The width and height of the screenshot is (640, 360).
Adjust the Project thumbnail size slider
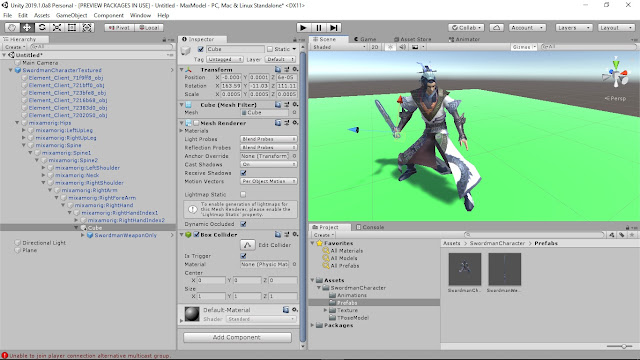pyautogui.click(x=620, y=346)
